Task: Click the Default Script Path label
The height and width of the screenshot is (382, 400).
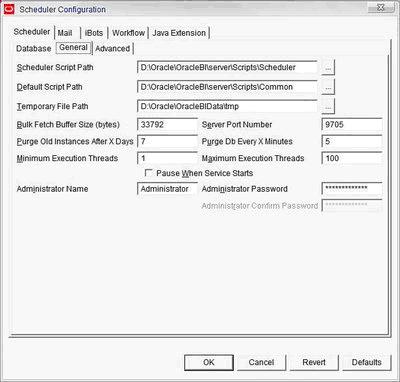Action: click(49, 87)
